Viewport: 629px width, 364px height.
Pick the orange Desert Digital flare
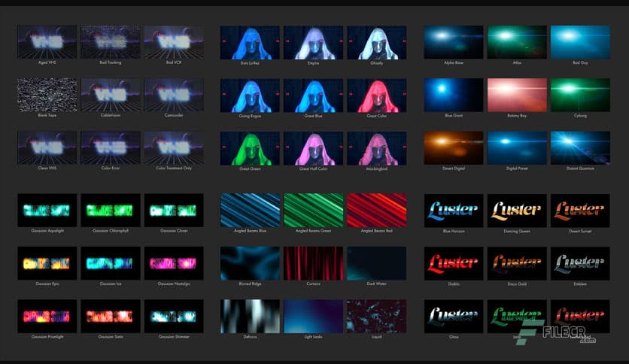[454, 148]
